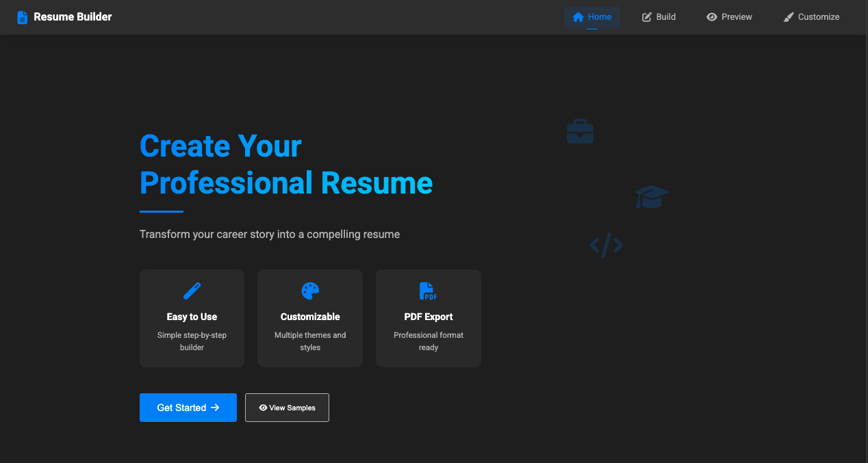This screenshot has width=868, height=463.
Task: Go to the Customize tab
Action: [812, 17]
